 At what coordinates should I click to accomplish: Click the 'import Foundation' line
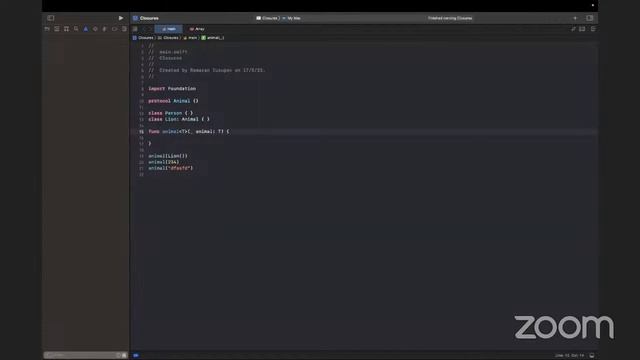tap(172, 89)
